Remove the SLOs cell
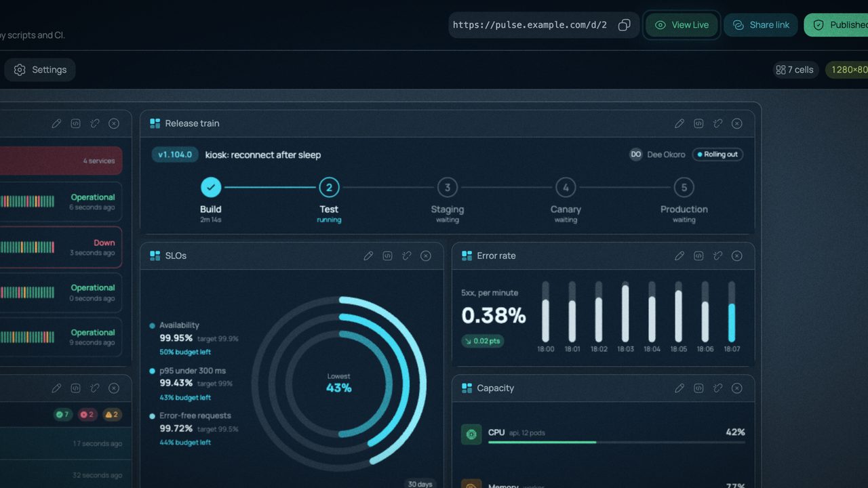Screen dimensions: 868x488 426,256
